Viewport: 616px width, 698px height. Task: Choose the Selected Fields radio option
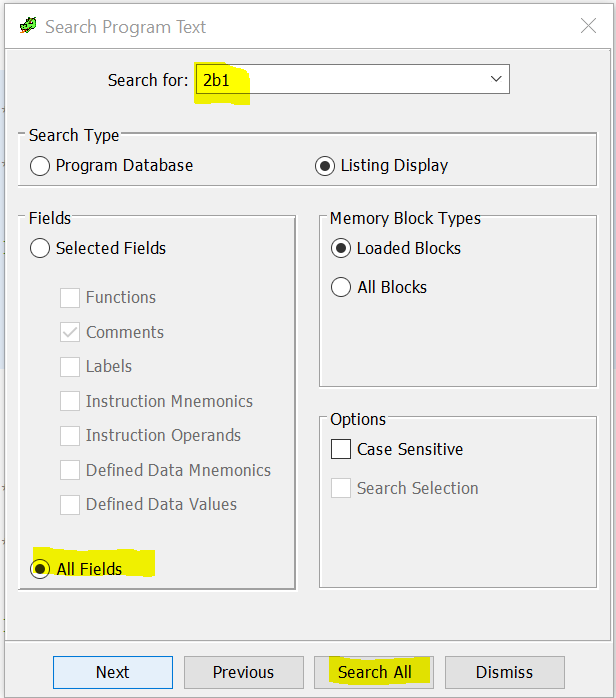click(x=40, y=248)
